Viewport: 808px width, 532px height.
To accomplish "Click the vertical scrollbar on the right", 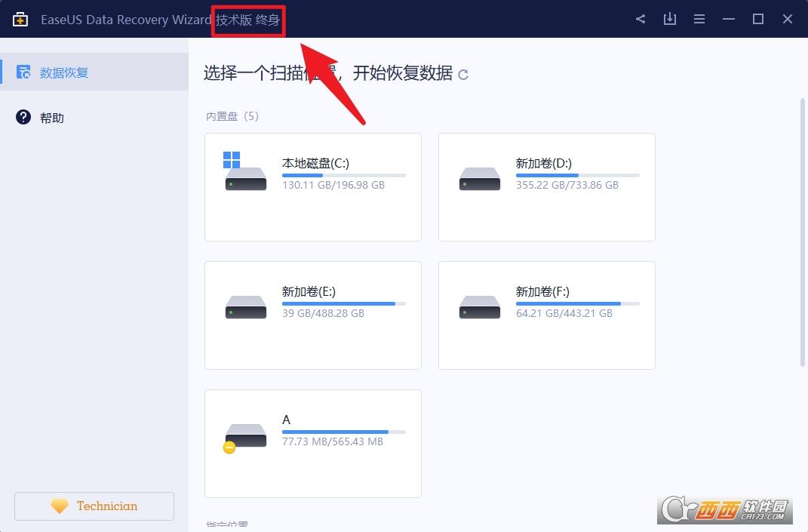I will [802, 232].
